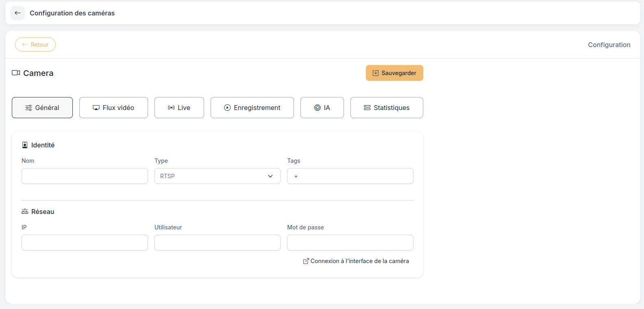Image resolution: width=644 pixels, height=309 pixels.
Task: Click the Retour button
Action: [35, 45]
